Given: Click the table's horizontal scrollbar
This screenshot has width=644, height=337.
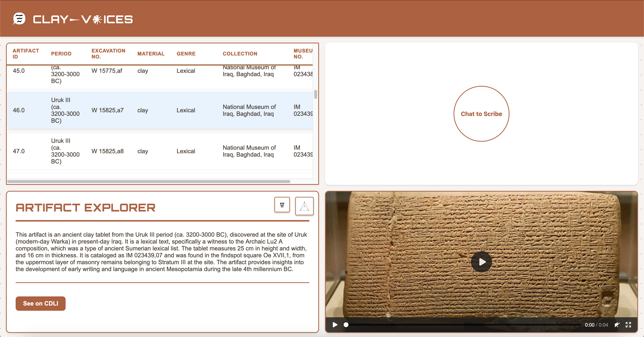Looking at the screenshot, I should click(x=149, y=181).
